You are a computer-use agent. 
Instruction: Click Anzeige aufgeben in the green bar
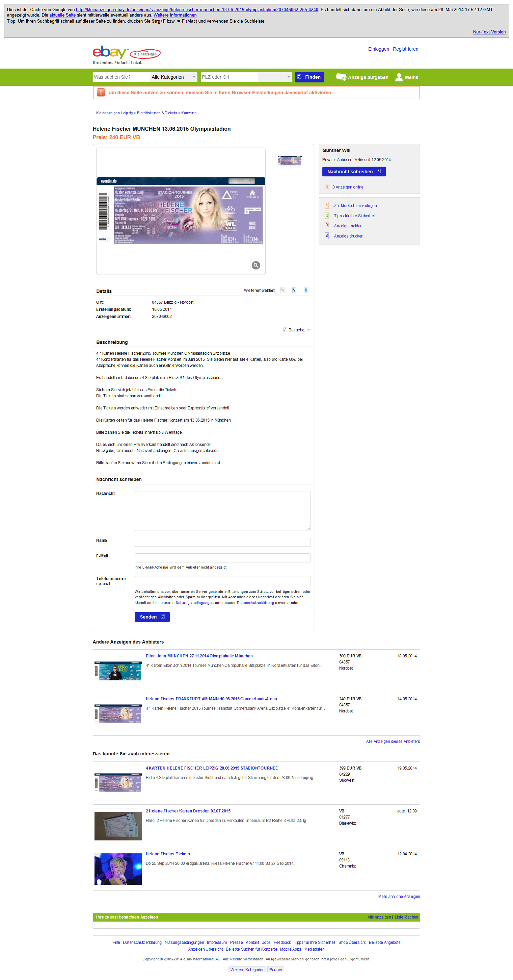tap(368, 77)
